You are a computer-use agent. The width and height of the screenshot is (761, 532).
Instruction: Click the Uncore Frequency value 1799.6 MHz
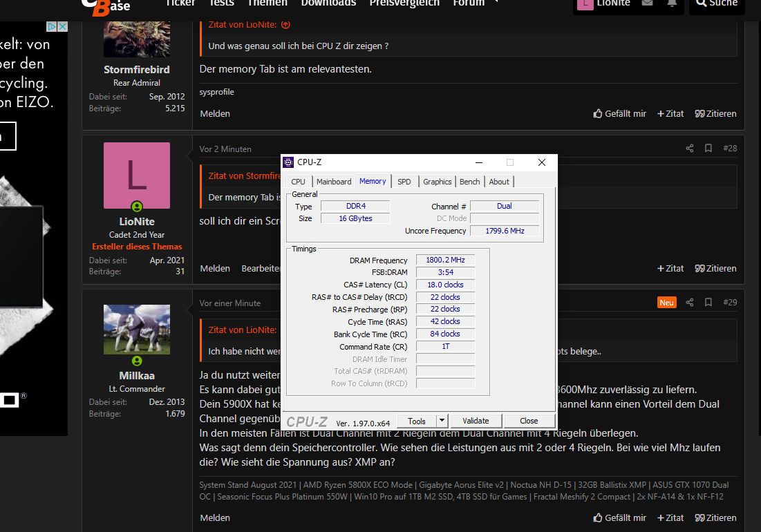pyautogui.click(x=505, y=231)
